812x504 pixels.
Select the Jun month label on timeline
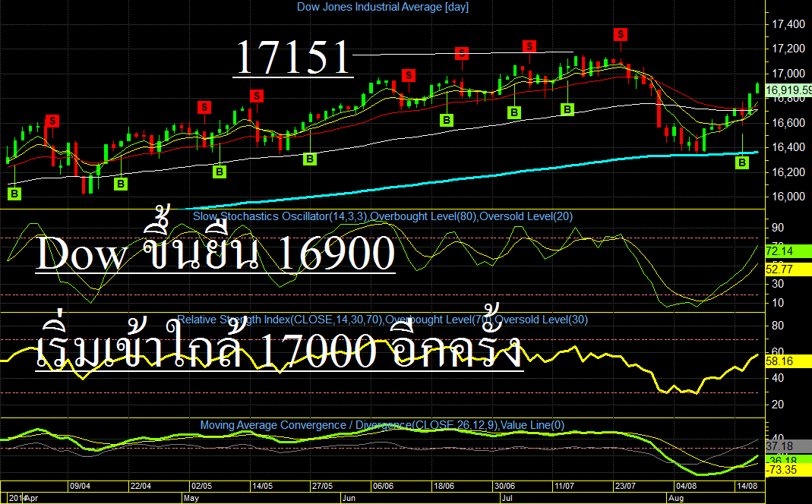click(x=349, y=498)
